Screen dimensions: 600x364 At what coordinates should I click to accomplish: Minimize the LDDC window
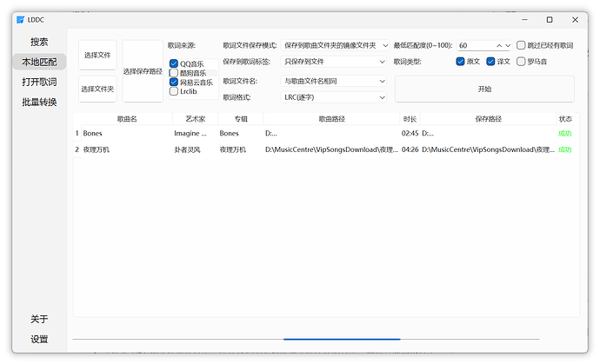click(524, 19)
